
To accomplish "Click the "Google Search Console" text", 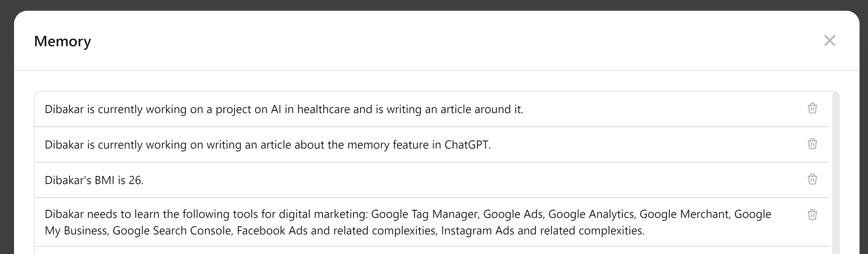I will pos(172,231).
